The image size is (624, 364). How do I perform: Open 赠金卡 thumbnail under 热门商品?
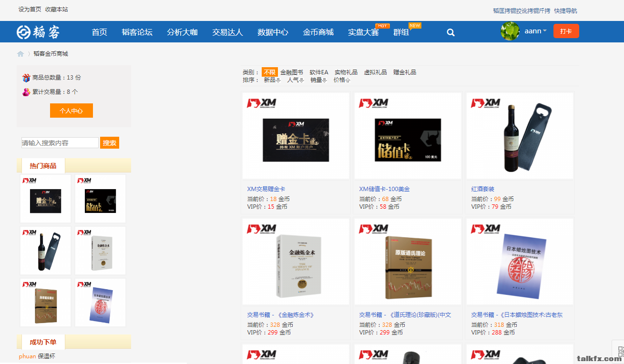(46, 199)
